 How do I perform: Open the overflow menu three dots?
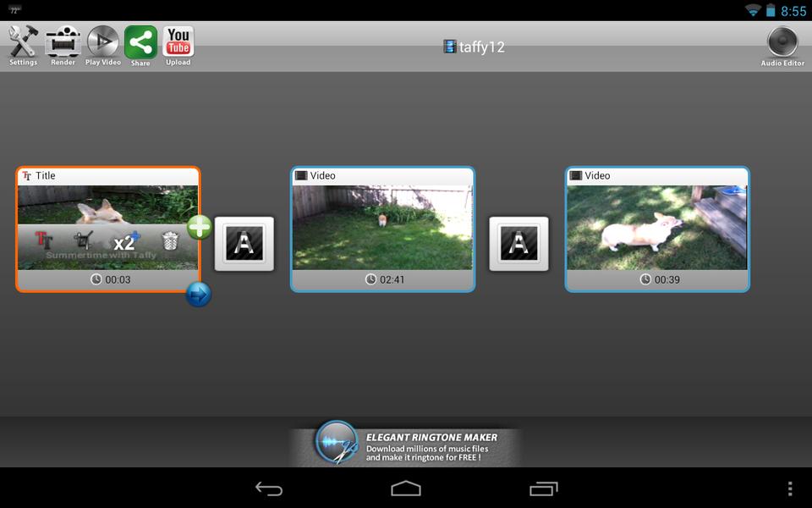click(790, 489)
